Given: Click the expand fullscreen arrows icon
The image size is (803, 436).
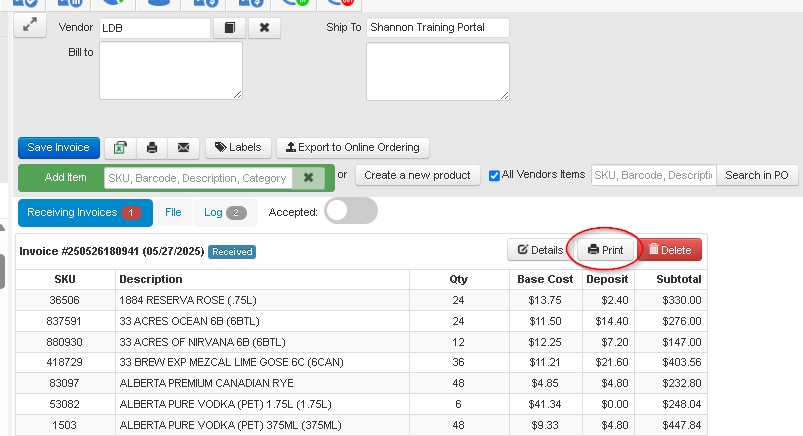Looking at the screenshot, I should point(30,25).
